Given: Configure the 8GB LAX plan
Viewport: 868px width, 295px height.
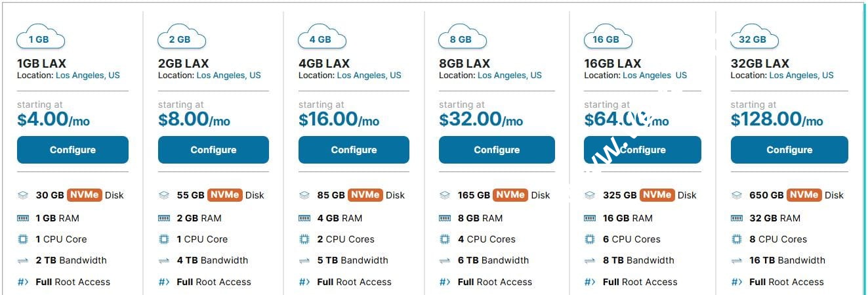Looking at the screenshot, I should 497,150.
